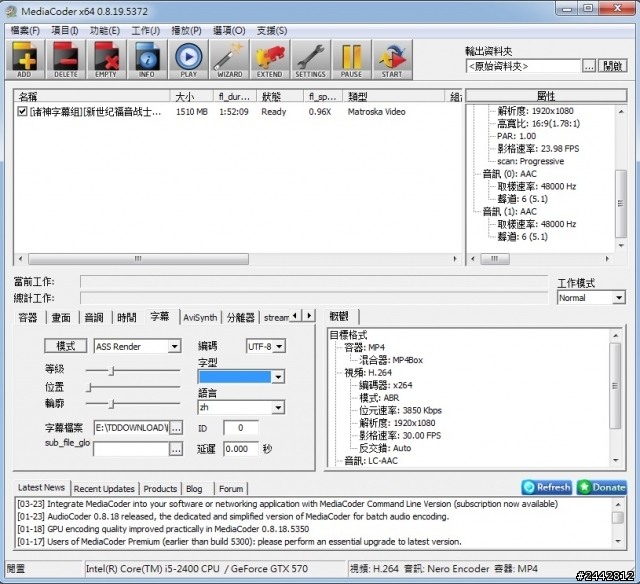640x584 pixels.
Task: Open the 支援(S) menu
Action: tap(272, 31)
